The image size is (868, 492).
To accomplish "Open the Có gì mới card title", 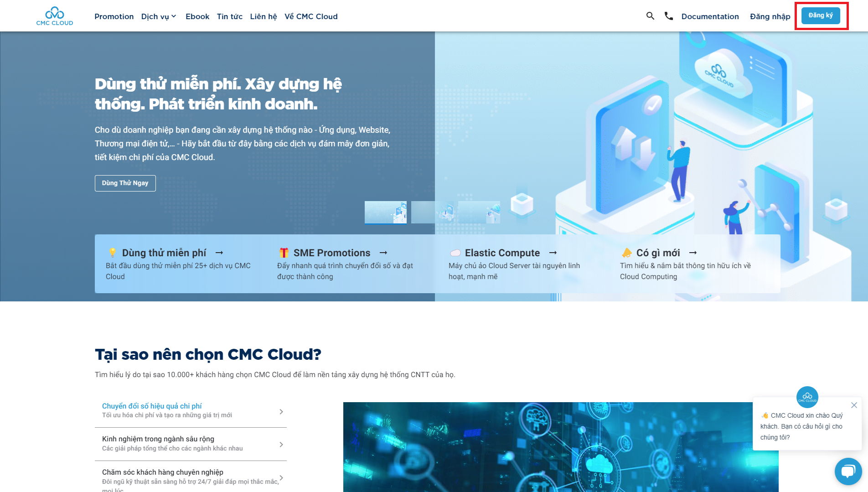I will pyautogui.click(x=658, y=253).
